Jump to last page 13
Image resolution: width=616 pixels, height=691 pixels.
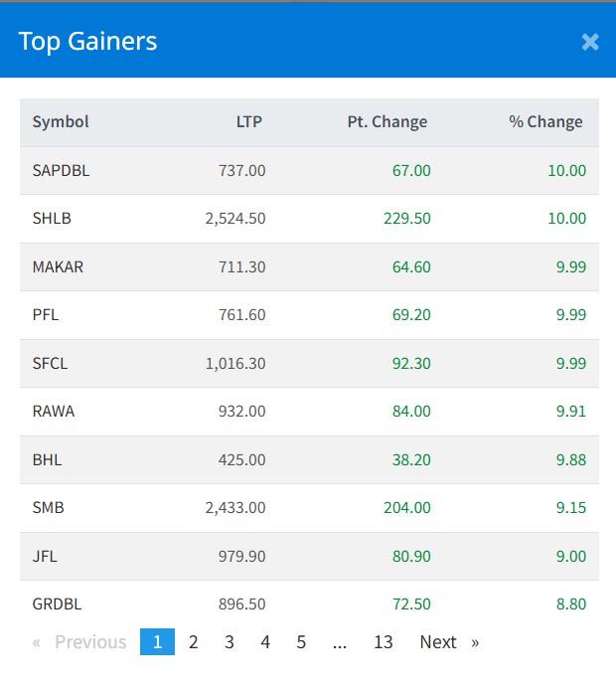tap(384, 642)
